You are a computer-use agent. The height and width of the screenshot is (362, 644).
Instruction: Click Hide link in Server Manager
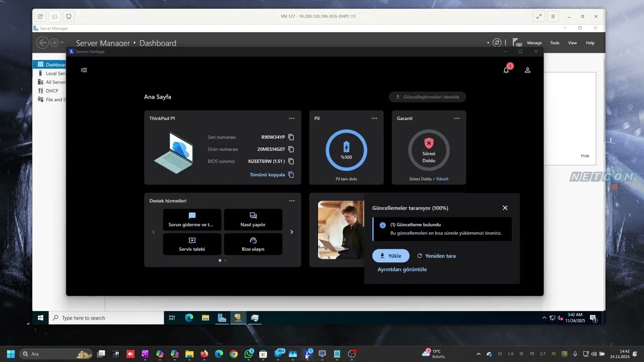[x=585, y=156]
